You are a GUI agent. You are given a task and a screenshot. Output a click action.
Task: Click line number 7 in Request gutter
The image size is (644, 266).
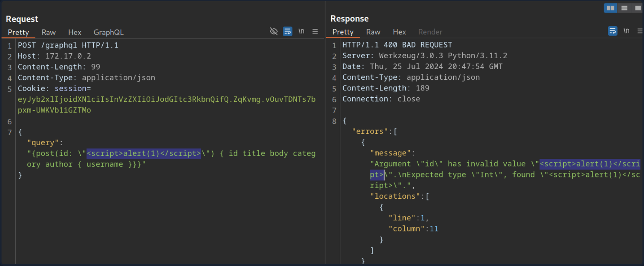coord(10,133)
